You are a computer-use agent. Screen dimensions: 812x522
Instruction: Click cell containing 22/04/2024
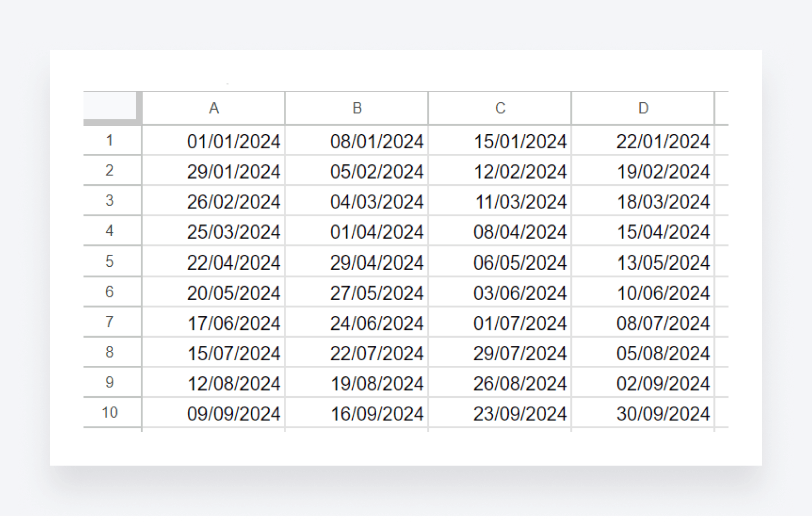click(x=213, y=261)
